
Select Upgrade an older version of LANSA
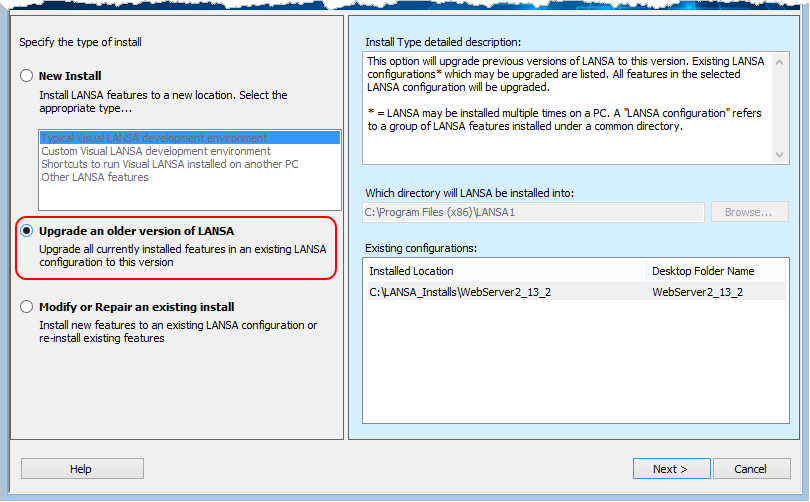(x=26, y=231)
